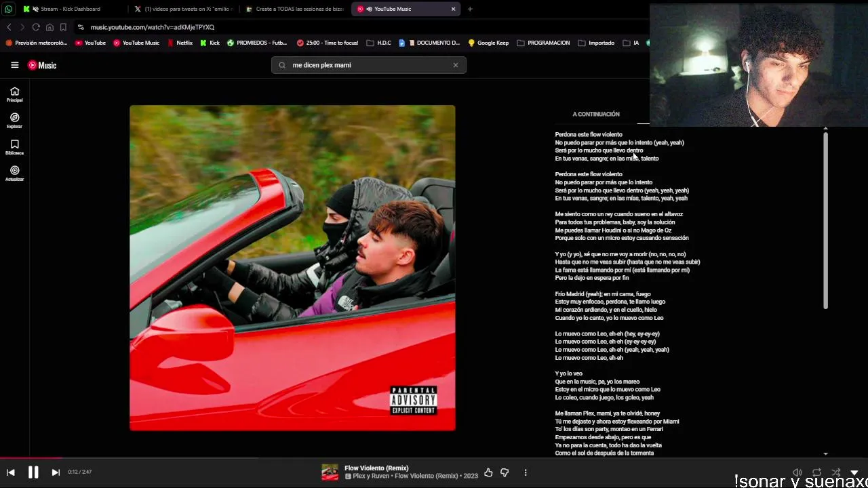Mute the player volume
Image resolution: width=868 pixels, height=488 pixels.
[797, 472]
